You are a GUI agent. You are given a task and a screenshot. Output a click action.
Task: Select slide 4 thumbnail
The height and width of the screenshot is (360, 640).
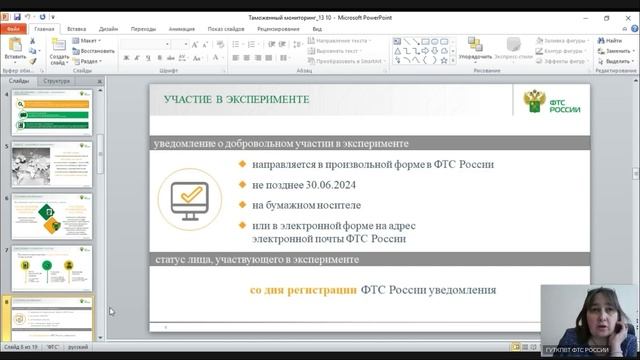[52, 113]
